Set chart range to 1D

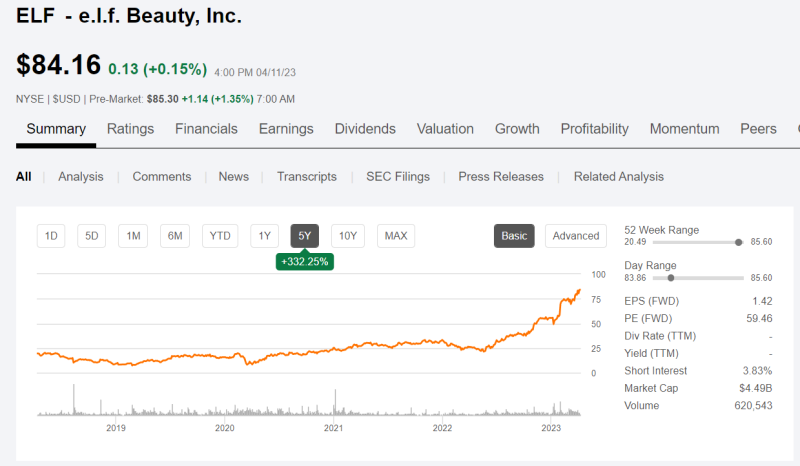pos(51,236)
